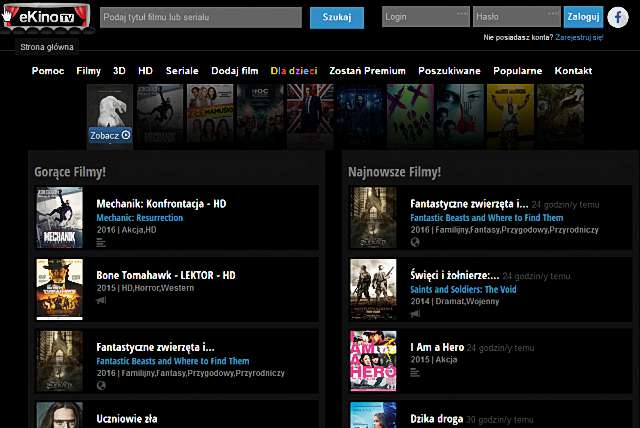Click the Szukaj search button
The width and height of the screenshot is (640, 428).
(x=337, y=18)
